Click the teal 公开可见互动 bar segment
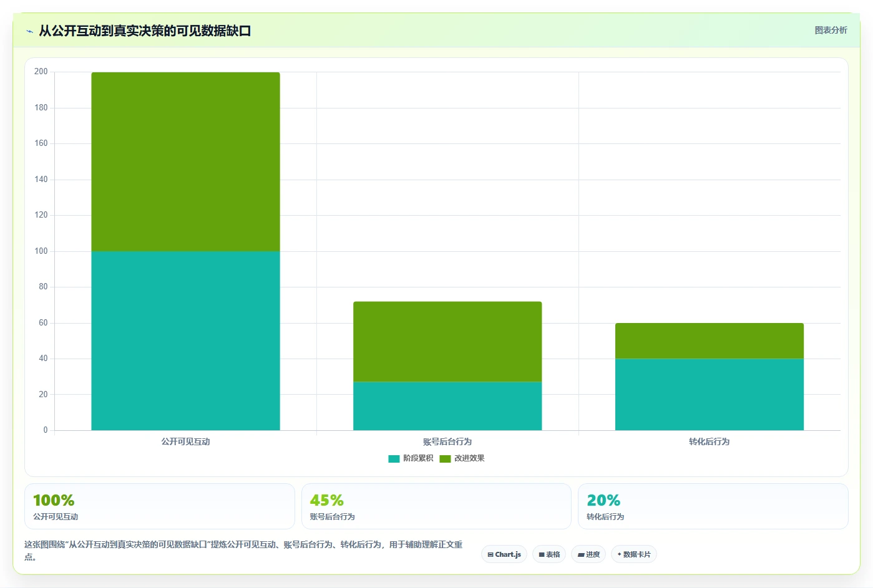Screen dimensions: 873x588 (185, 340)
